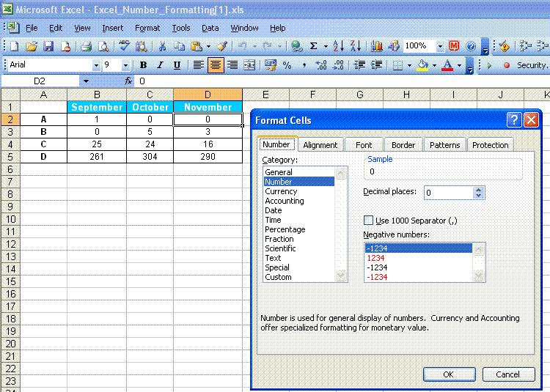Toggle italic formatting

160,65
